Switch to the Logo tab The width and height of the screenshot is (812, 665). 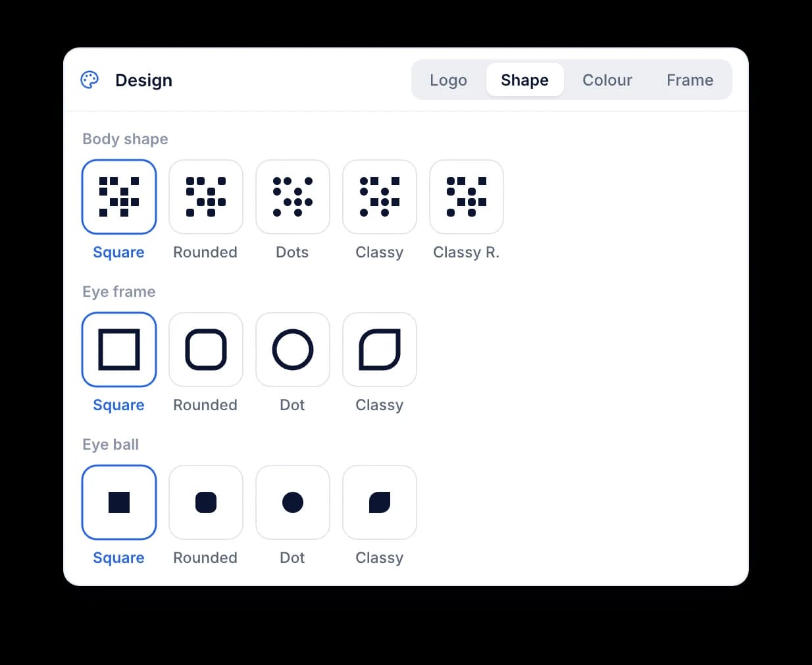[x=448, y=80]
